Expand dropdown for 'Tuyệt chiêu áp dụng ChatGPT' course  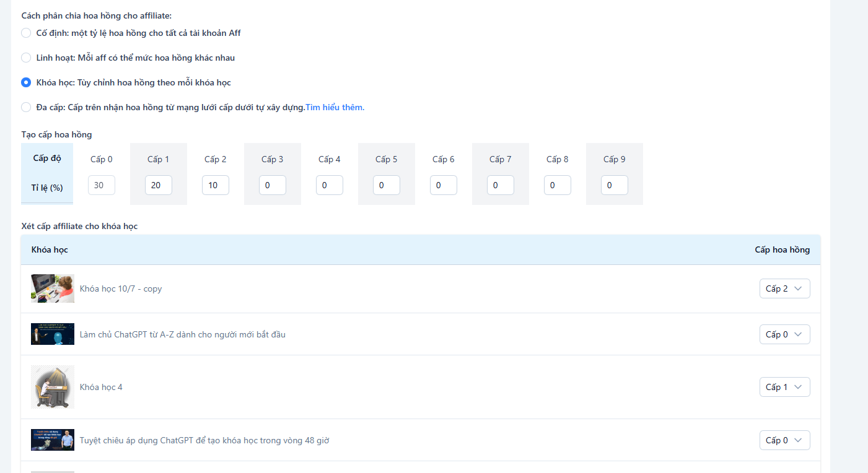click(x=784, y=440)
